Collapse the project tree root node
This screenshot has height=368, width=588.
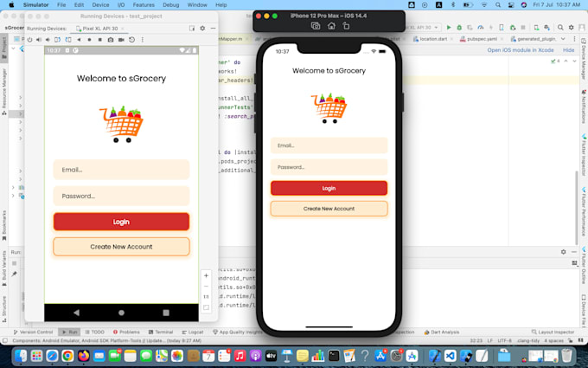click(x=13, y=48)
